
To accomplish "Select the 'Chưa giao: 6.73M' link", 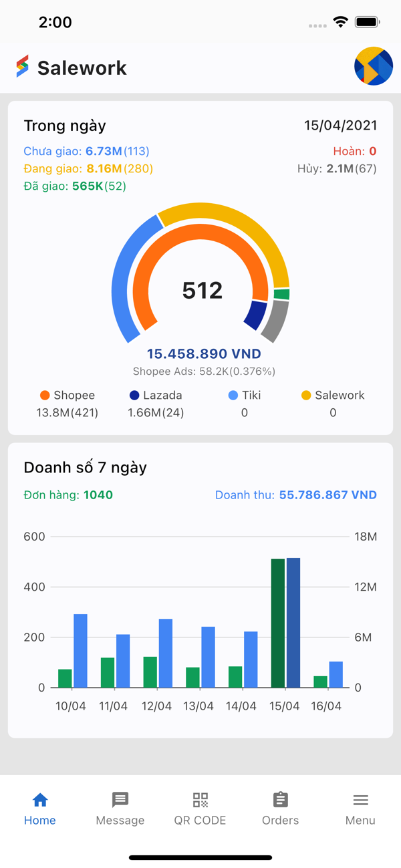I will tap(78, 151).
